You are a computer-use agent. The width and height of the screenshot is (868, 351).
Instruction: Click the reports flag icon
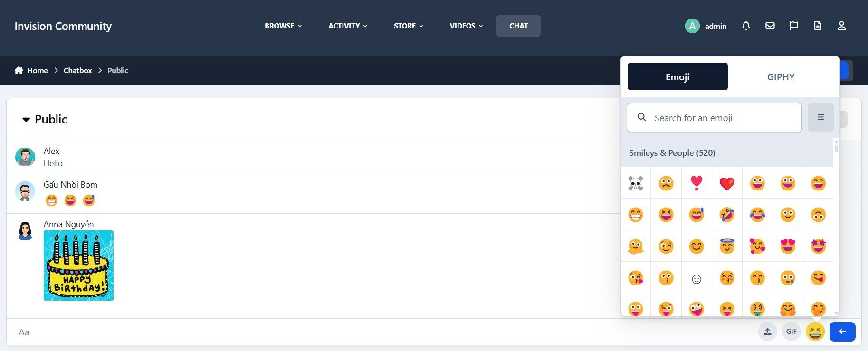click(793, 26)
